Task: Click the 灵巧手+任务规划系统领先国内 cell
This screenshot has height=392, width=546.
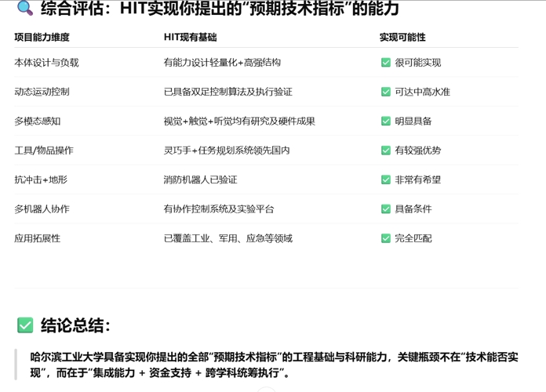Action: tap(227, 151)
